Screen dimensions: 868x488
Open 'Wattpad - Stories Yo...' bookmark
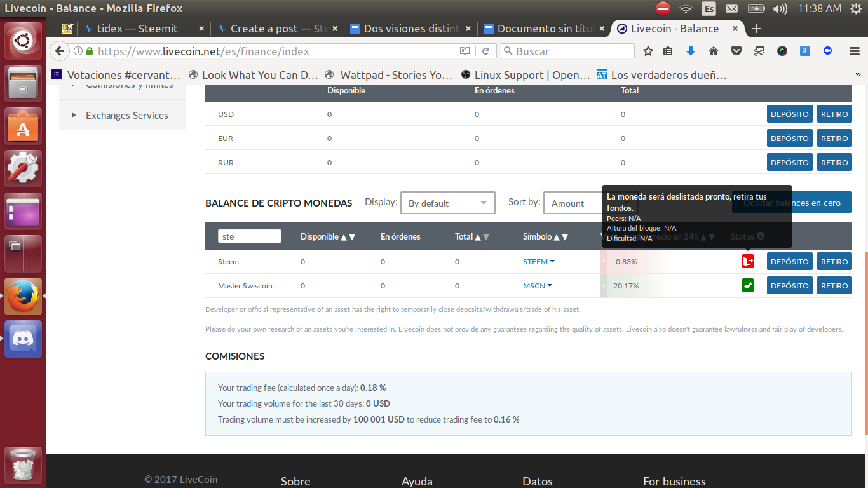pyautogui.click(x=388, y=75)
